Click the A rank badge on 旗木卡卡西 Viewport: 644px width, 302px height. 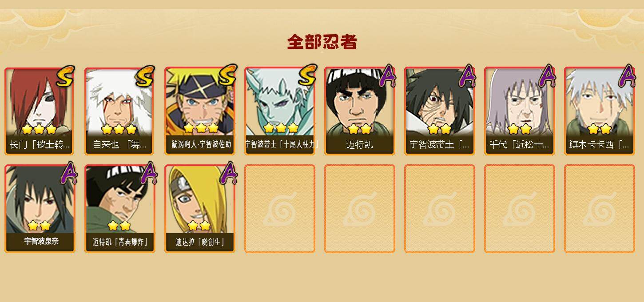tap(627, 76)
